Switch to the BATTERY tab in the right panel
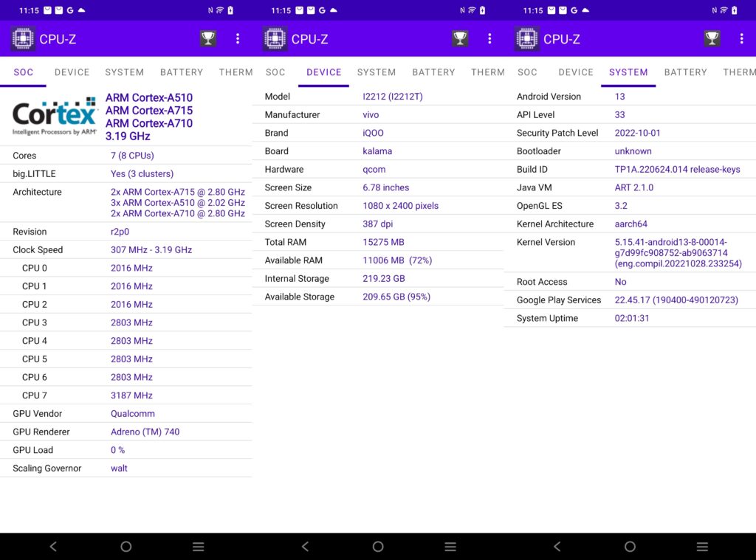Screen dimensions: 756x560 point(685,72)
